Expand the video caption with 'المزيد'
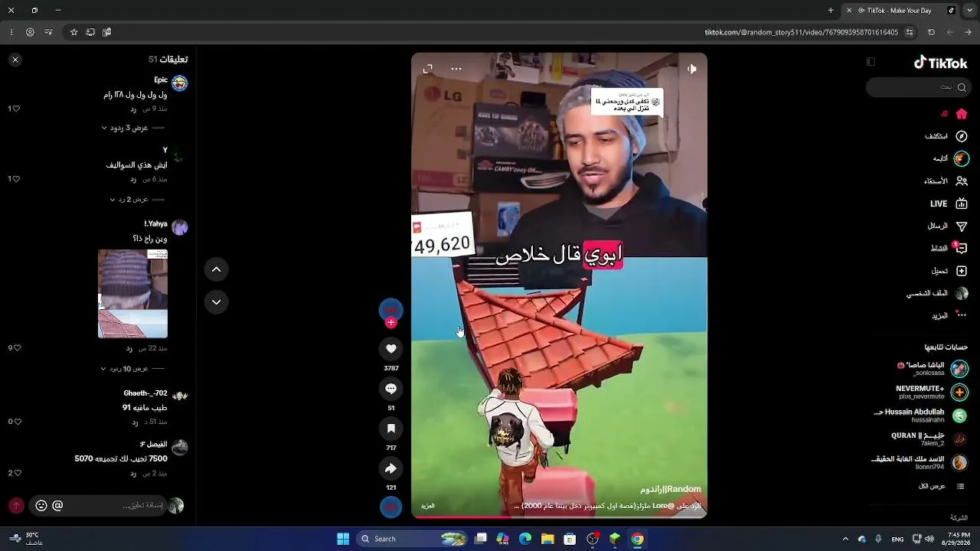The width and height of the screenshot is (980, 551). (x=428, y=506)
